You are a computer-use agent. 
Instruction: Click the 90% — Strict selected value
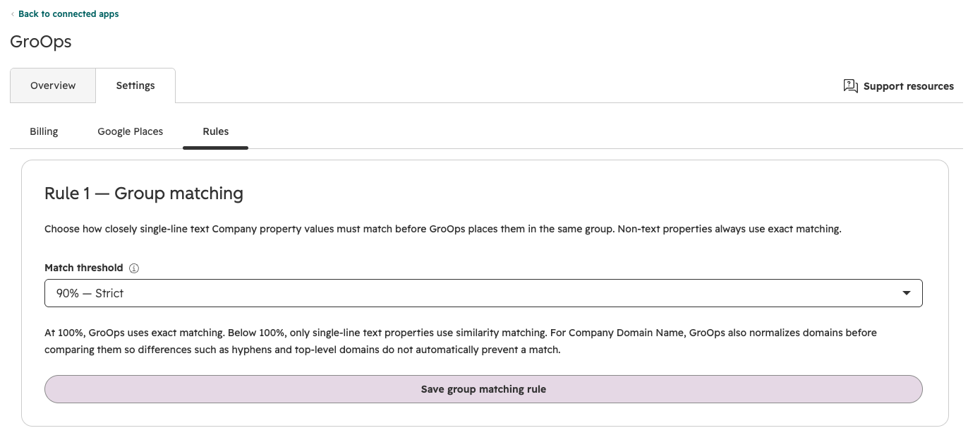click(90, 293)
